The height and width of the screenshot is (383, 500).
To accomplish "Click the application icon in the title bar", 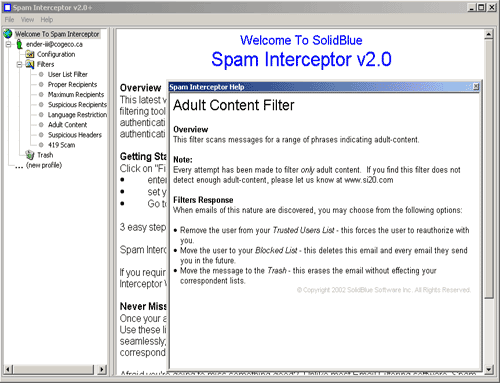I will click(x=7, y=7).
